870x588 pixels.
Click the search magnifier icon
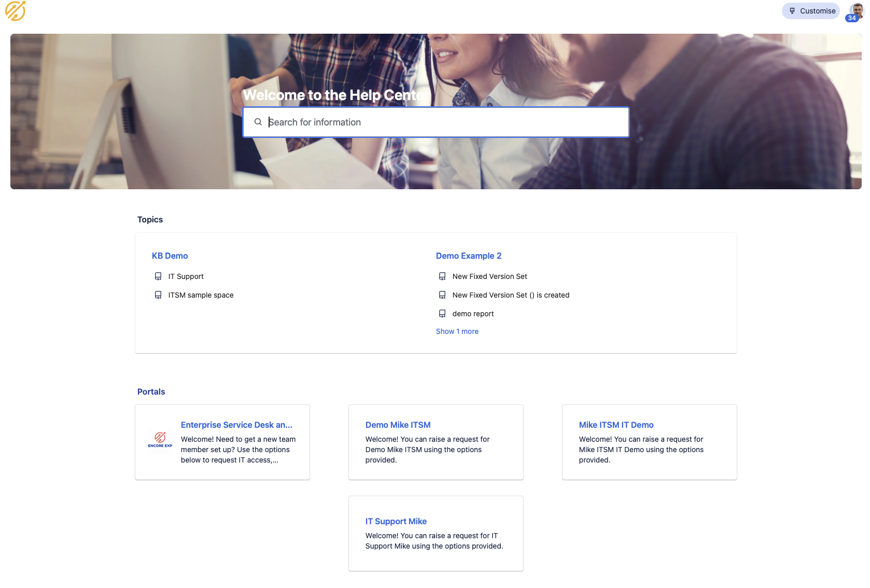(x=258, y=122)
